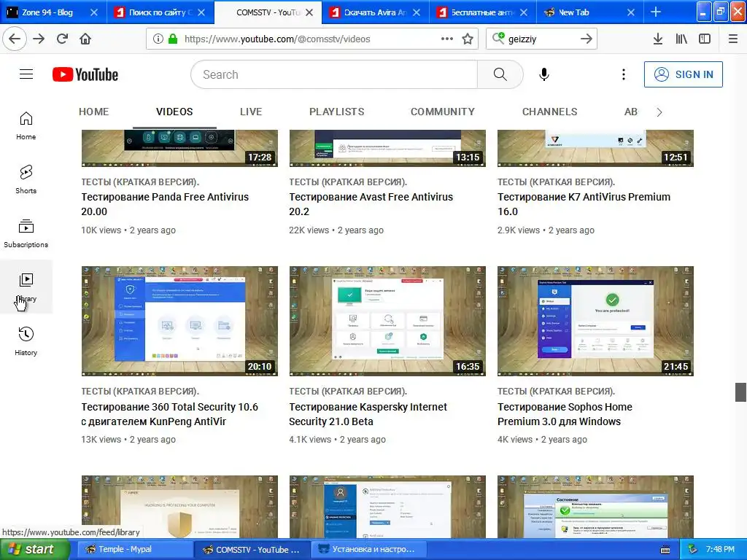Reload the current YouTube page

tap(62, 39)
